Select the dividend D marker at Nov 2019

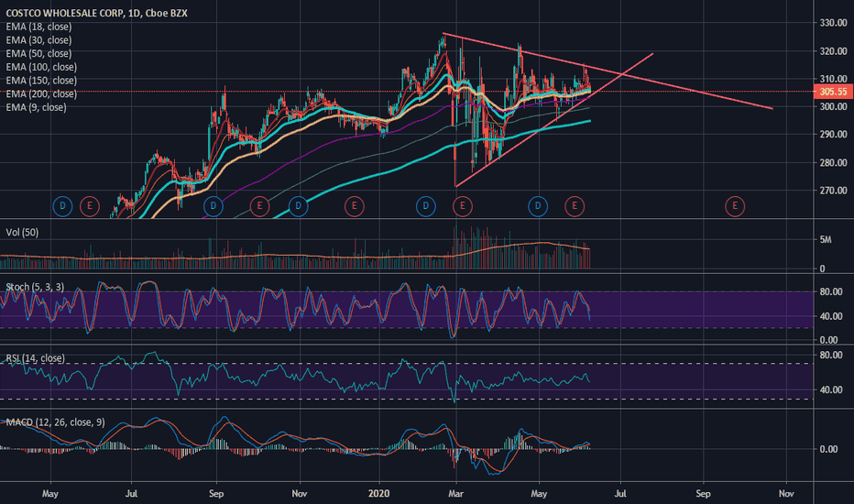(298, 206)
